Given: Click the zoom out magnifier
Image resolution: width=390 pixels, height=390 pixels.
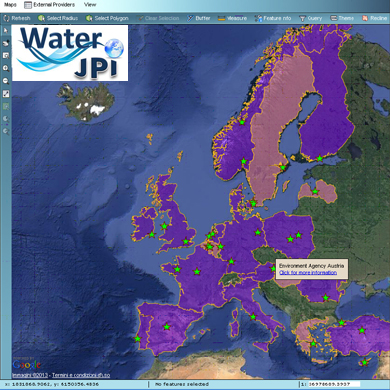Looking at the screenshot, I should [6, 81].
